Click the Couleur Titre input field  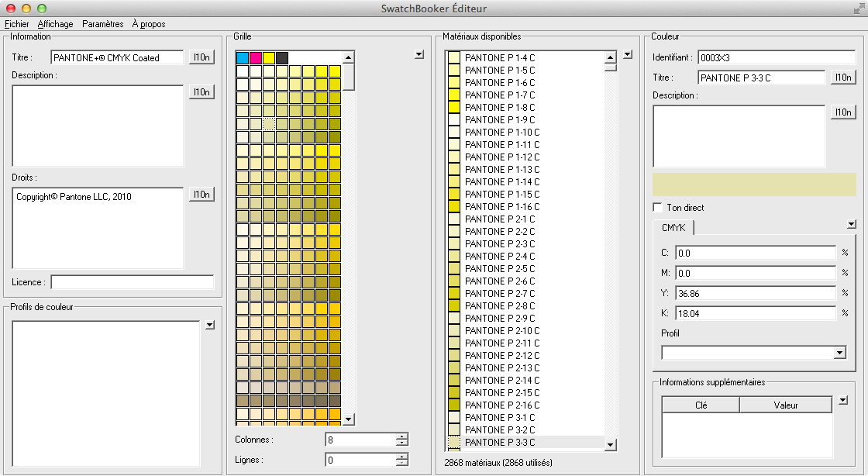(x=762, y=78)
